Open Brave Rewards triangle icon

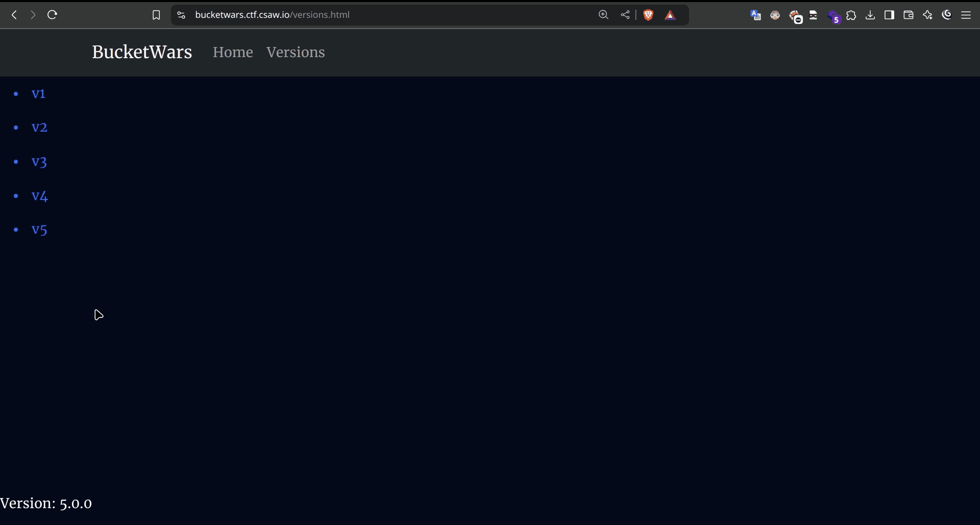670,15
